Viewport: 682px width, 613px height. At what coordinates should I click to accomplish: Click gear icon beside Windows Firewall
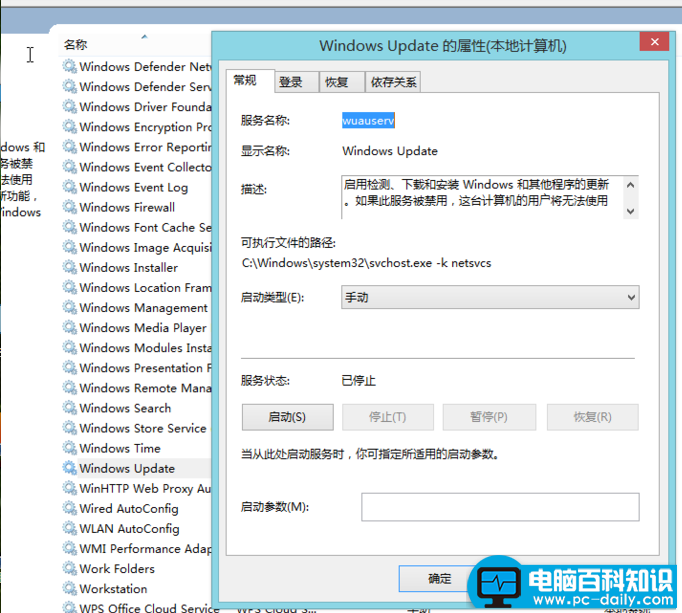pyautogui.click(x=69, y=207)
